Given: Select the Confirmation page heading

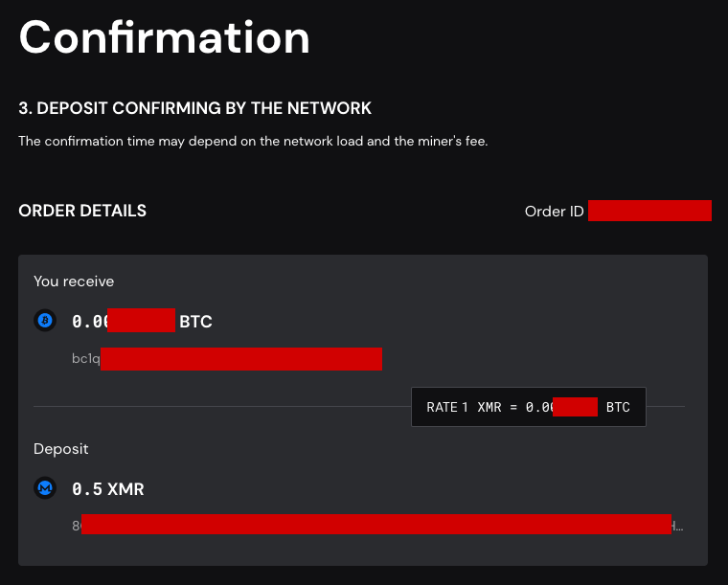Looking at the screenshot, I should (x=165, y=37).
